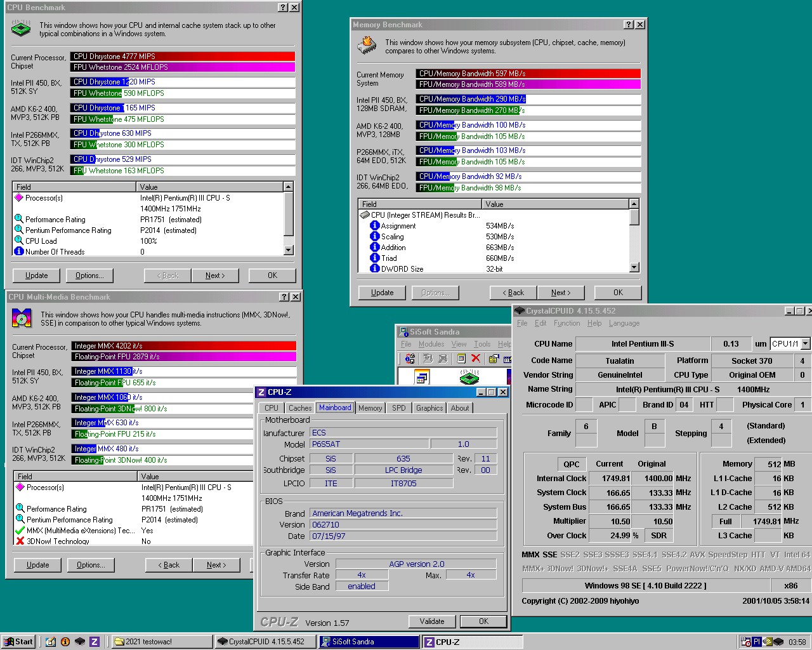812x650 pixels.
Task: Click the Validate button in CPU-Z
Action: [x=432, y=621]
